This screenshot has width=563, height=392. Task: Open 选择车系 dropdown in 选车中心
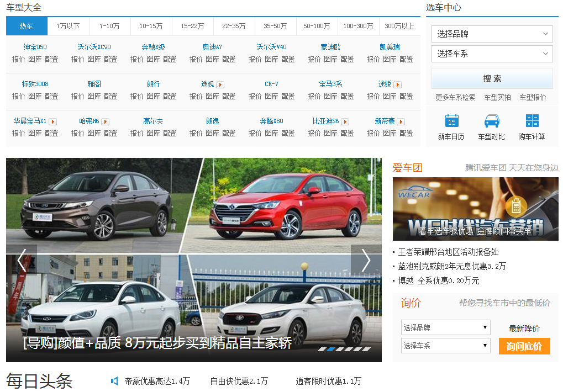coord(492,54)
